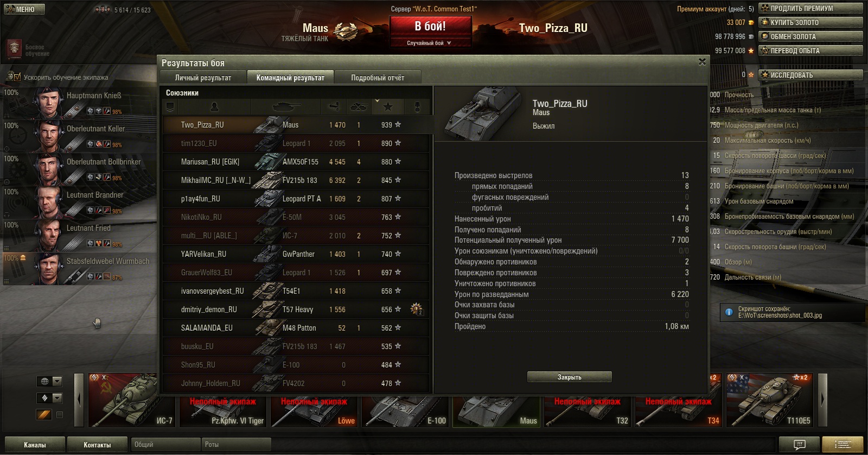
Task: Sort allies by tank type column icon
Action: [286, 107]
